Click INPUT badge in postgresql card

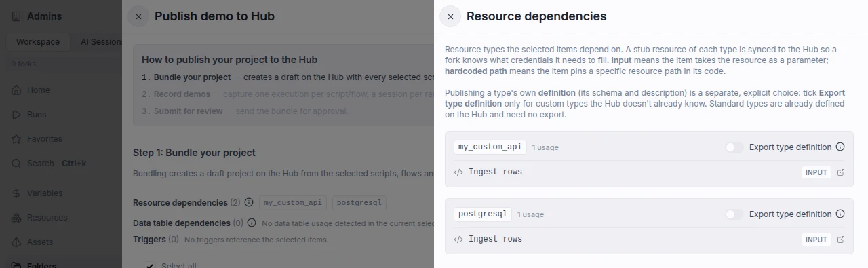[816, 240]
